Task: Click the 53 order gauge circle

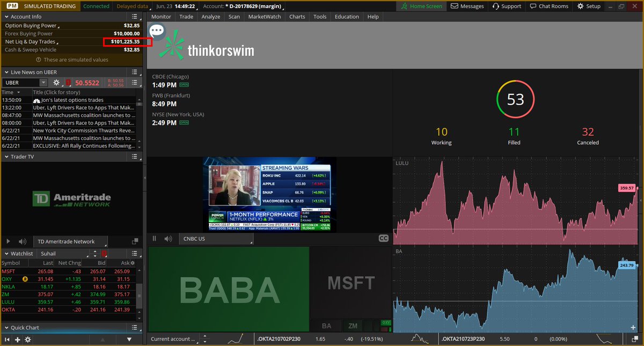Action: [515, 99]
